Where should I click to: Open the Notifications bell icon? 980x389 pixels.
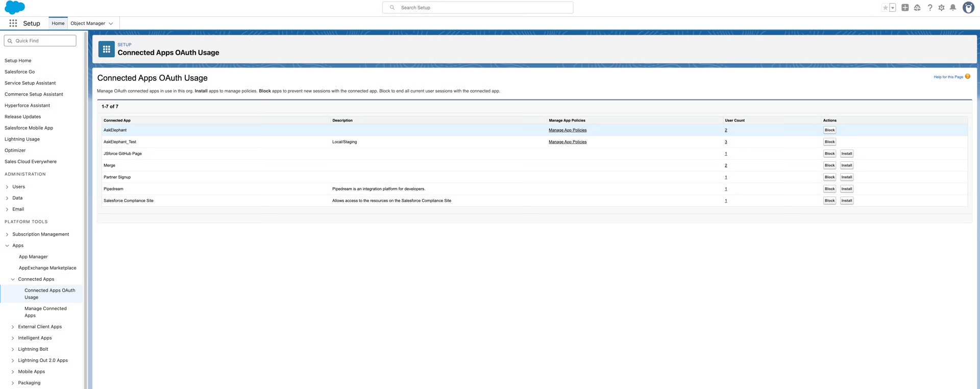click(x=953, y=8)
